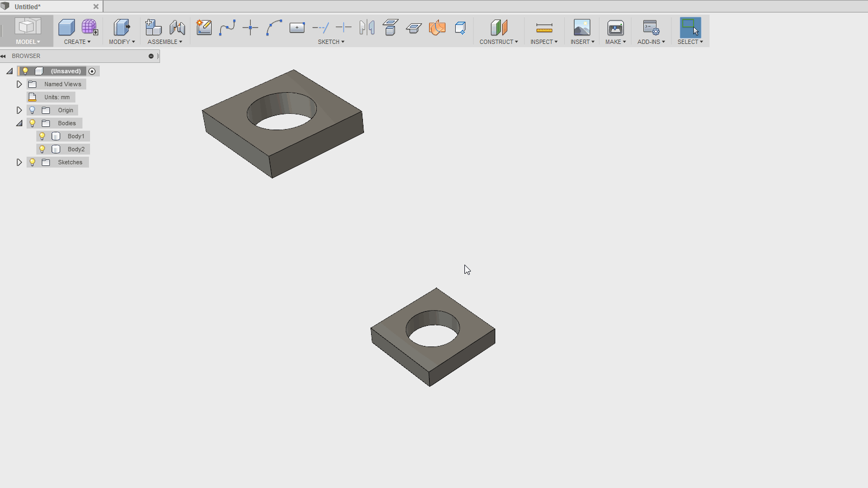Select the Trim/Break sketch tool icon
This screenshot has width=868, height=488.
pyautogui.click(x=343, y=28)
